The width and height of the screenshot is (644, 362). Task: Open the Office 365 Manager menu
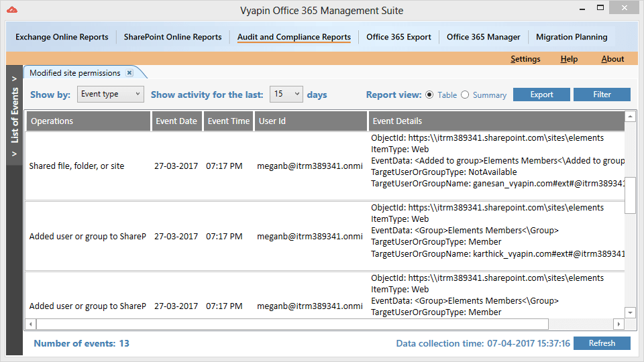(x=484, y=37)
